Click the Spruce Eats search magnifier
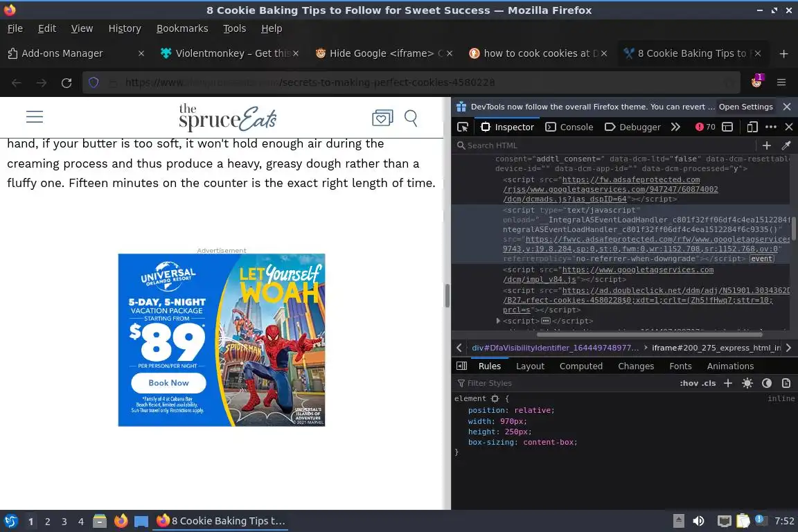The image size is (798, 532). point(411,118)
